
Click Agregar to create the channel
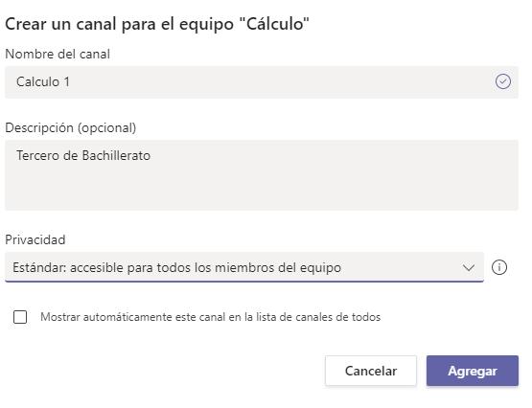[473, 371]
